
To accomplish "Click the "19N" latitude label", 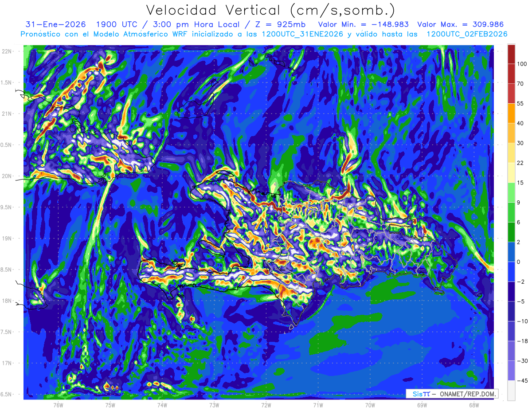I will pyautogui.click(x=7, y=238).
